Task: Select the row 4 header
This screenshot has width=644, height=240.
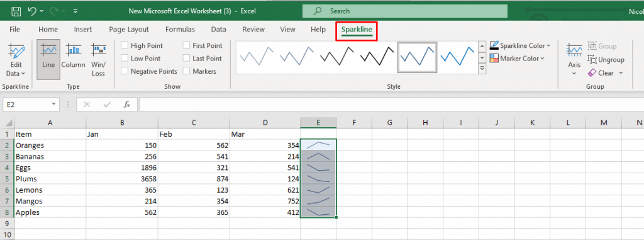Action: (x=7, y=168)
